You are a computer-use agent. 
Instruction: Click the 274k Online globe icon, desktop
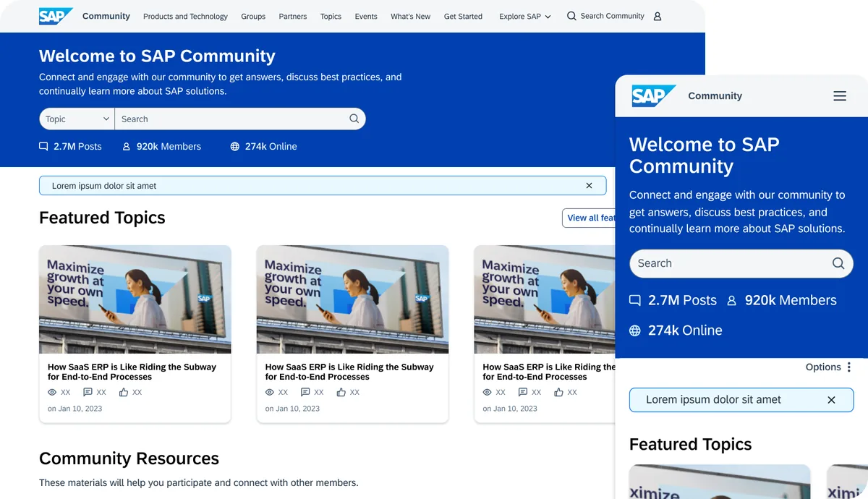[235, 146]
